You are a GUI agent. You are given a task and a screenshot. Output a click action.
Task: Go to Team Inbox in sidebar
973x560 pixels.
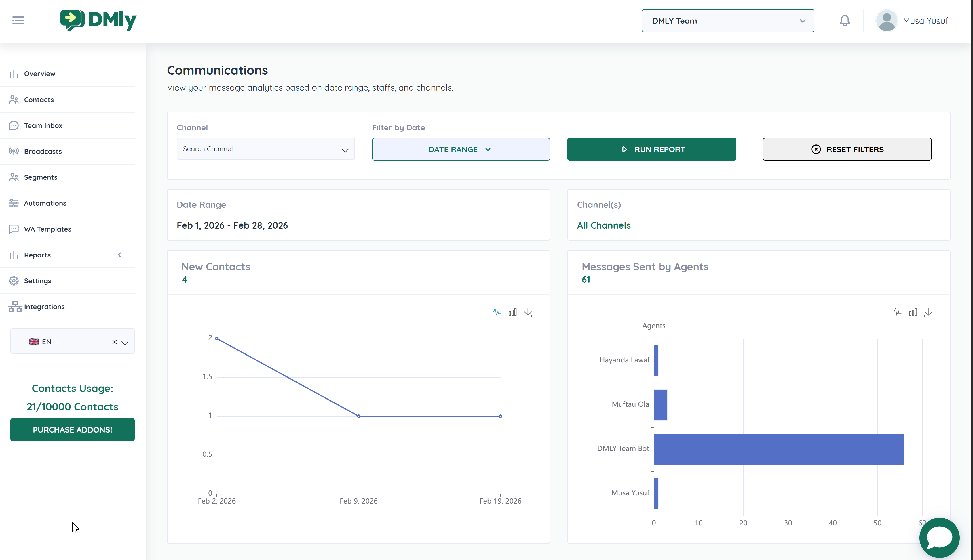pos(43,125)
